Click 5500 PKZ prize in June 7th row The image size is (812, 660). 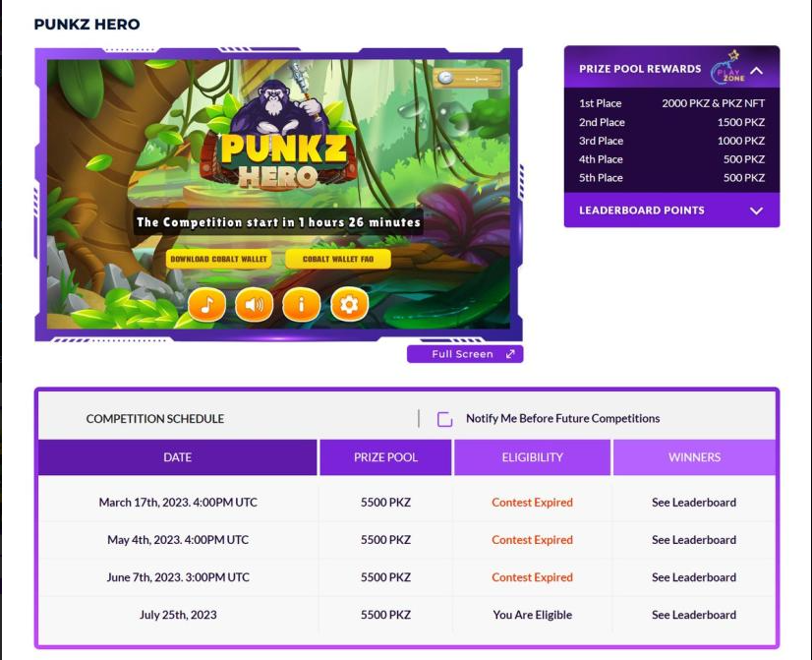385,577
